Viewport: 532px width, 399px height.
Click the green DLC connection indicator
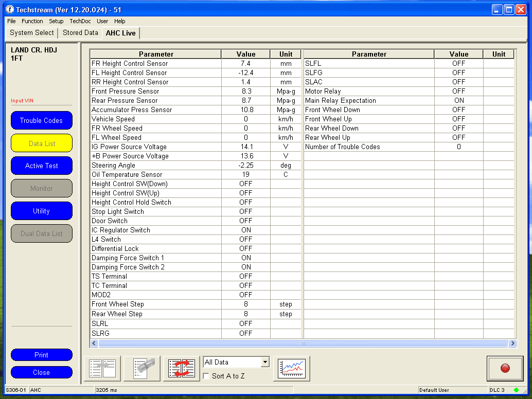pyautogui.click(x=516, y=390)
